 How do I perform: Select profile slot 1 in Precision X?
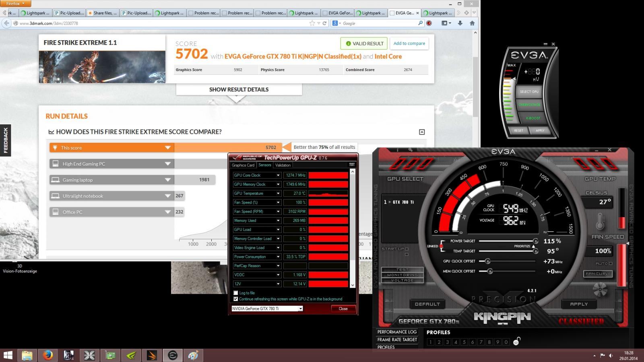[x=430, y=342]
